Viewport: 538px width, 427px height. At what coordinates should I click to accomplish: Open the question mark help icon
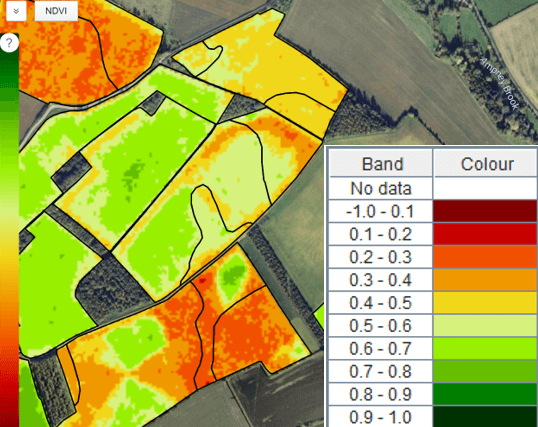point(9,43)
